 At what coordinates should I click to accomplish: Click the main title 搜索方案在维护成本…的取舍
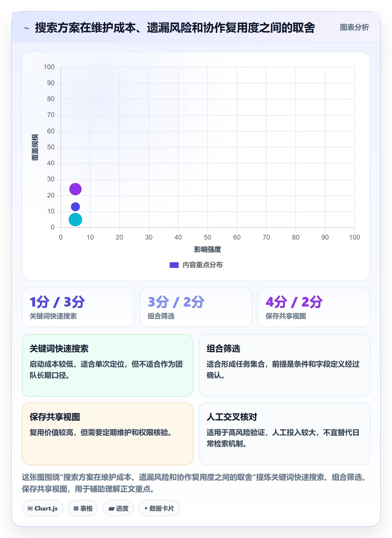click(175, 28)
